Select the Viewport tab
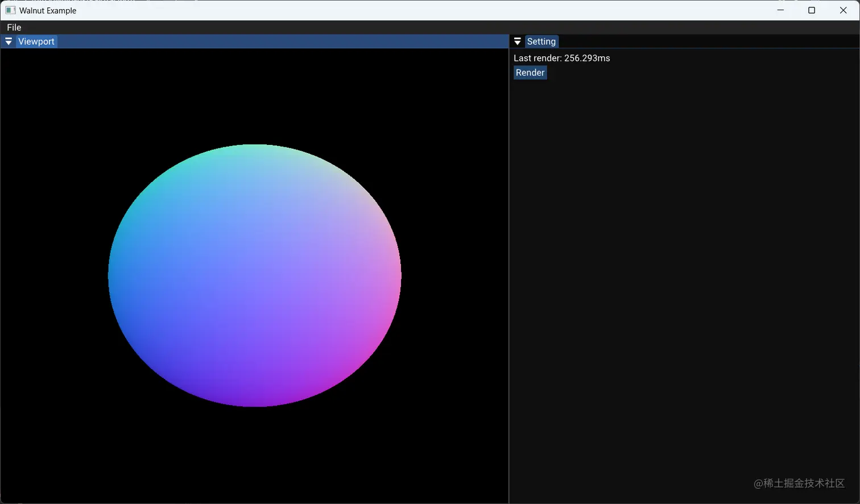Screen dimensions: 860x504 (36, 42)
